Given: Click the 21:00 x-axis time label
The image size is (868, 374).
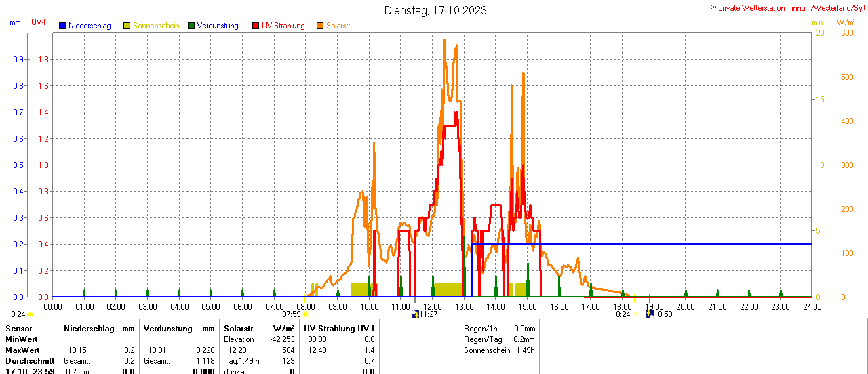Looking at the screenshot, I should [717, 307].
